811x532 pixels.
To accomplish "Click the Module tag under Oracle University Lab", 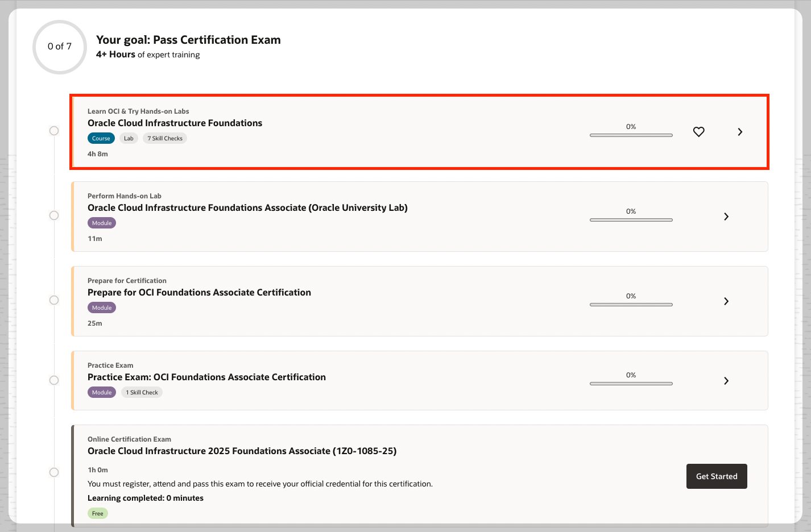I will (x=102, y=223).
